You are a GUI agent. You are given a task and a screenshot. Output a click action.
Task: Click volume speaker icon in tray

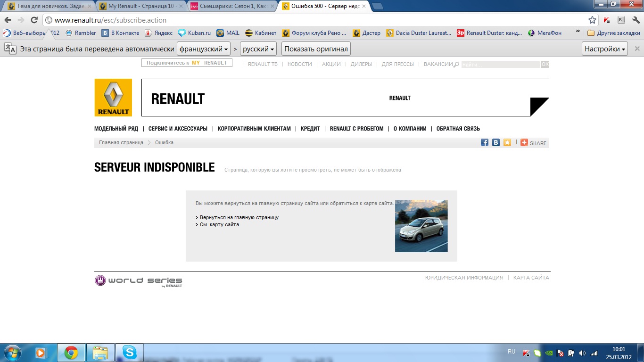(582, 353)
